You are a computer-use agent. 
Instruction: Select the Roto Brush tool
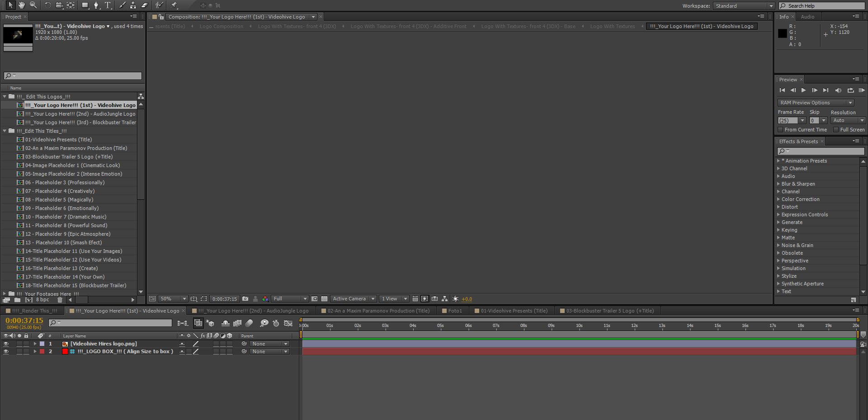click(159, 5)
